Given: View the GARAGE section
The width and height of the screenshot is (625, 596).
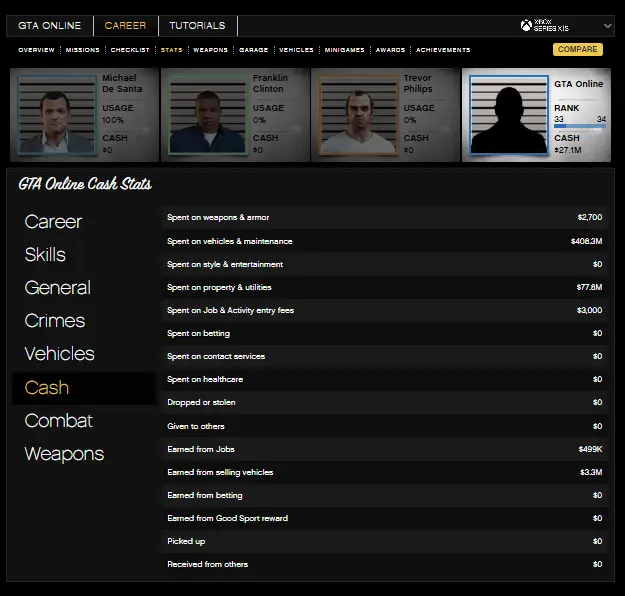Looking at the screenshot, I should coord(253,50).
